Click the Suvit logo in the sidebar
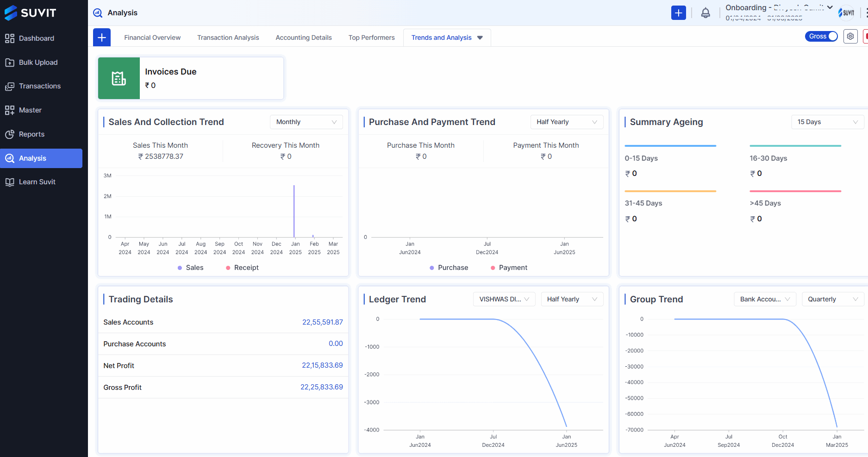 point(30,13)
